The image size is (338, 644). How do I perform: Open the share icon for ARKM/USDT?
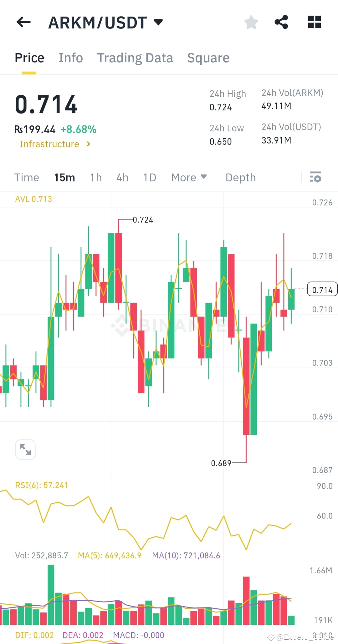click(281, 22)
